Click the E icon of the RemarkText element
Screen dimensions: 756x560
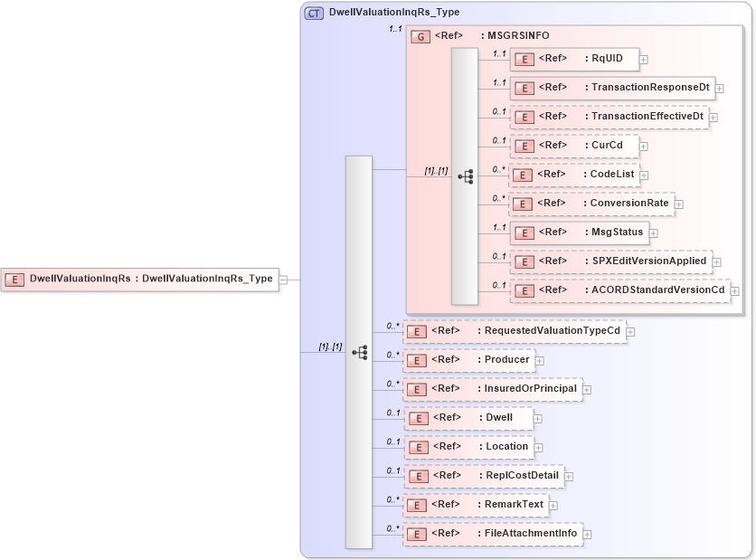click(x=418, y=505)
